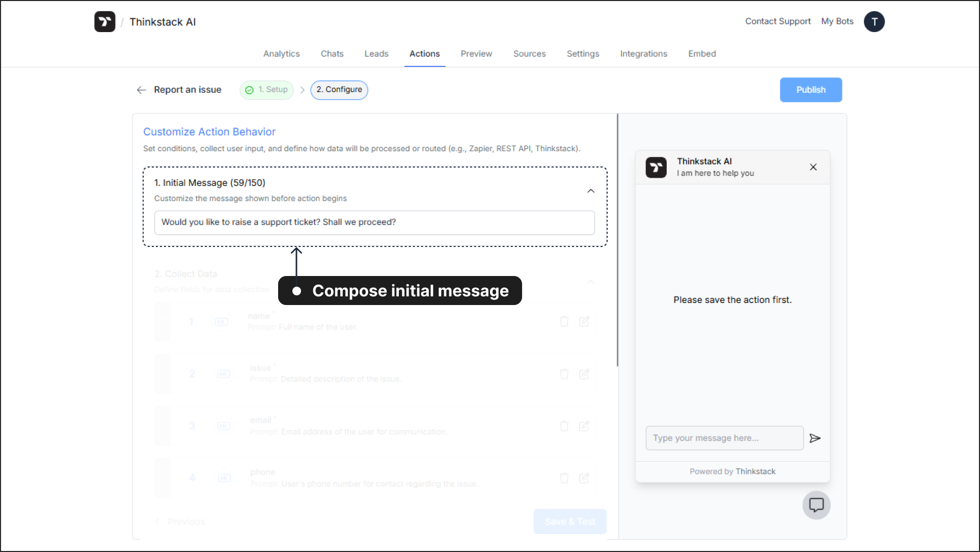
Task: Close the Thinkstack AI chat preview
Action: click(813, 167)
